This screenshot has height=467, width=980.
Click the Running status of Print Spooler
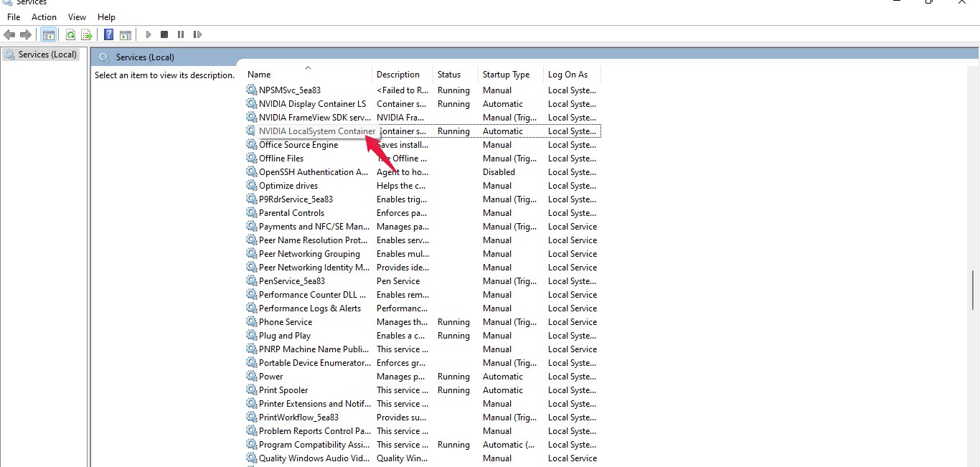click(x=453, y=390)
